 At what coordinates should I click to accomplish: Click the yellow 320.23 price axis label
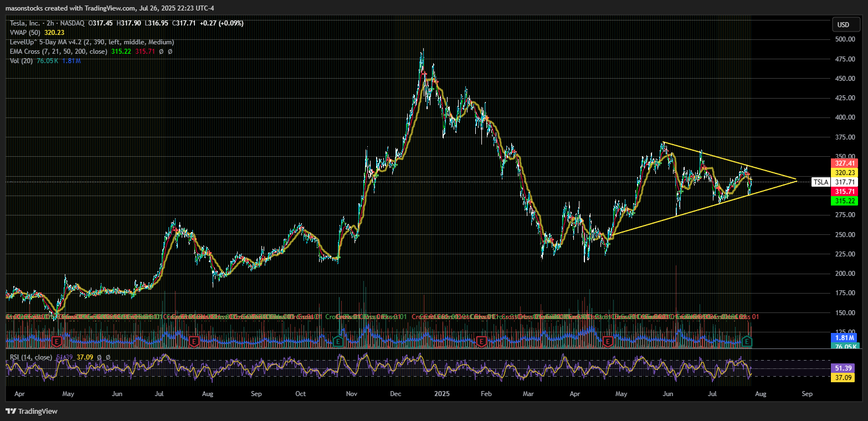click(845, 173)
